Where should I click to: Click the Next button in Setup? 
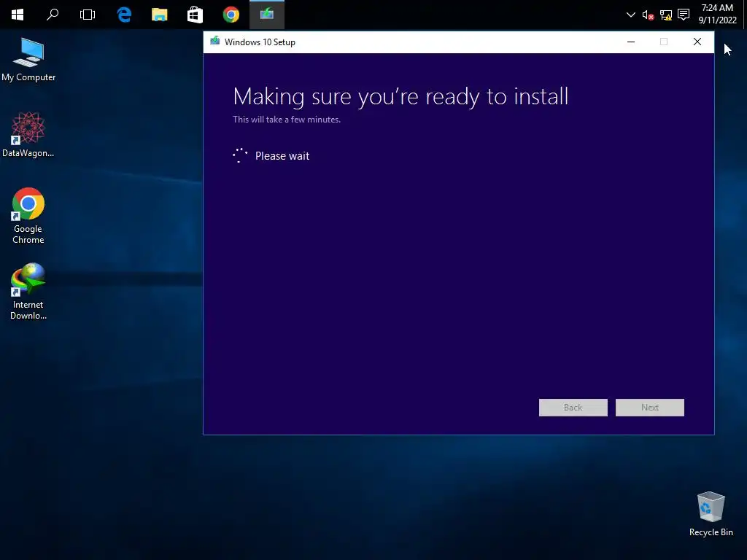coord(650,408)
